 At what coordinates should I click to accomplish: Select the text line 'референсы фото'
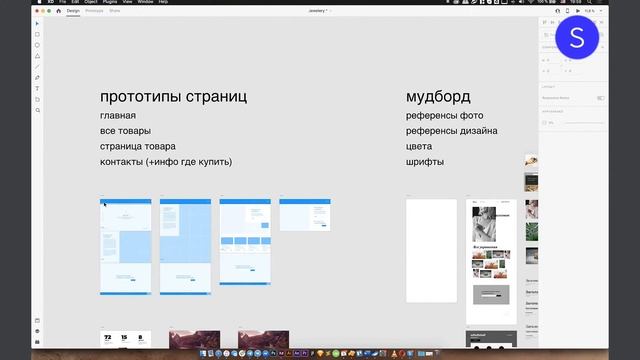coord(444,116)
